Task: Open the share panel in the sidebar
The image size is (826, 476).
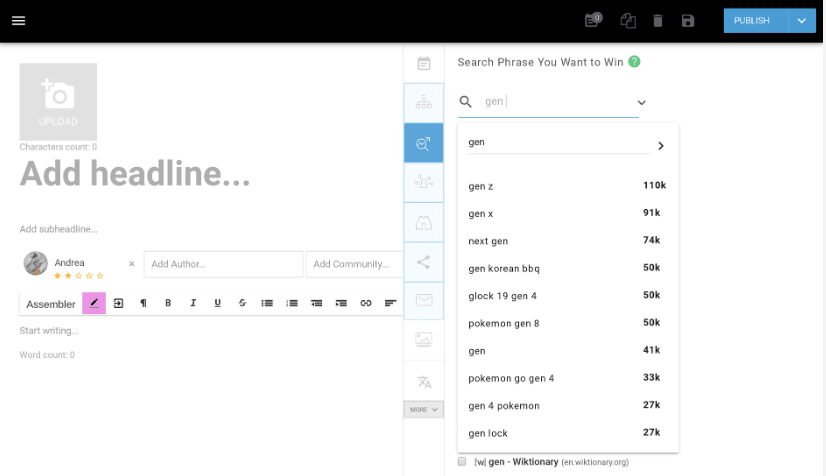Action: (424, 263)
